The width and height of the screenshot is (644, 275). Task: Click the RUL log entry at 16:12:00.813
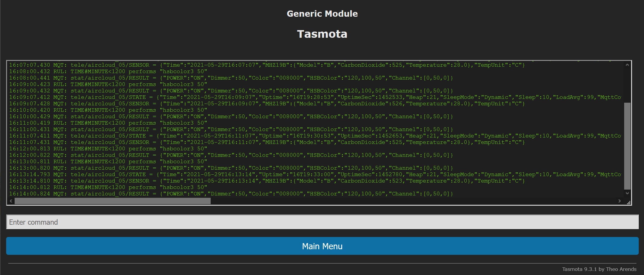[108, 149]
